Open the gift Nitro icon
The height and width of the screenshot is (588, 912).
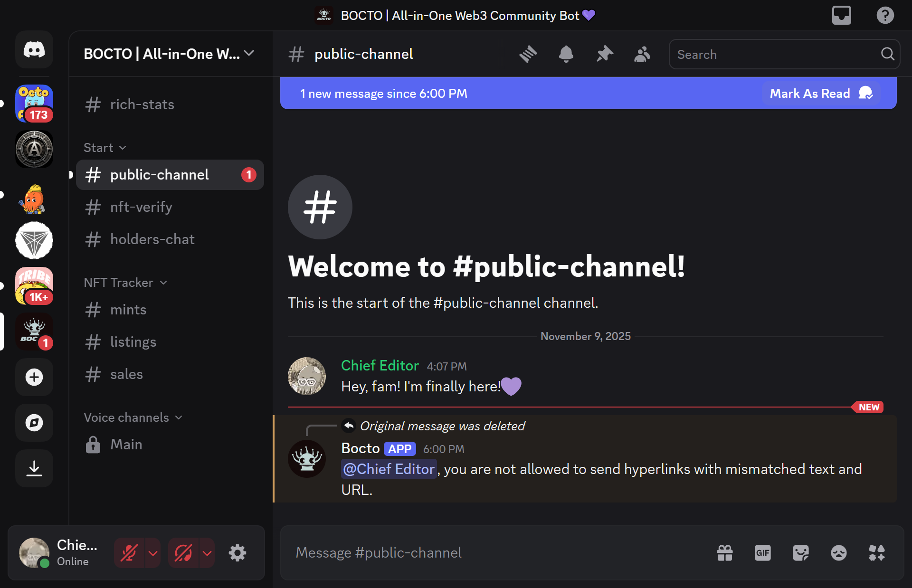(725, 553)
